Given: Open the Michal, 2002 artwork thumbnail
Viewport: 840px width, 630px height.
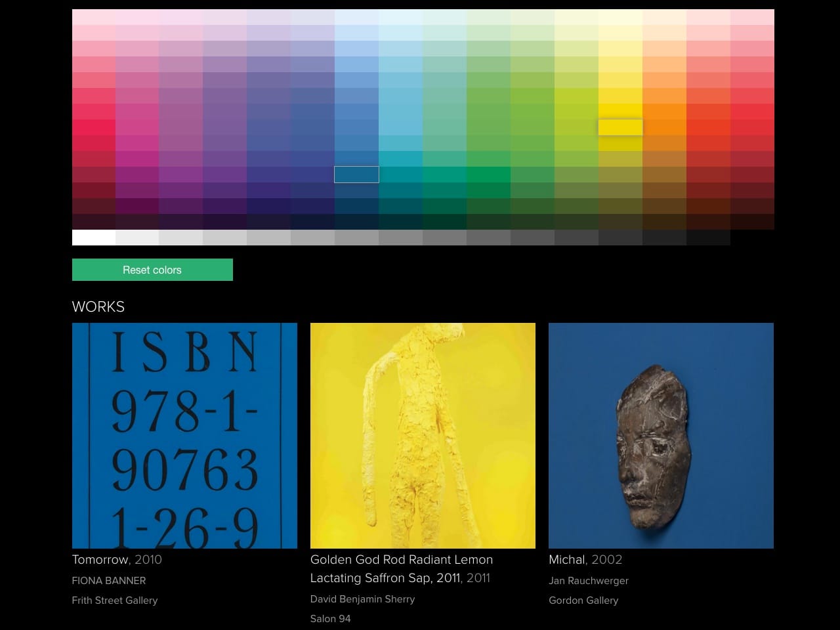Looking at the screenshot, I should click(661, 435).
